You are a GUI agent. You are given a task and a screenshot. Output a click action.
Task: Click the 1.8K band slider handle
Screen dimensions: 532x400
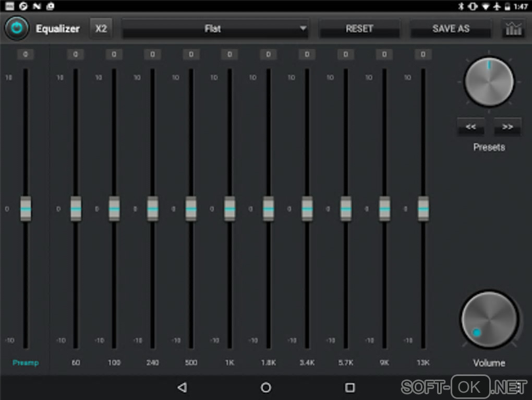[x=269, y=209]
